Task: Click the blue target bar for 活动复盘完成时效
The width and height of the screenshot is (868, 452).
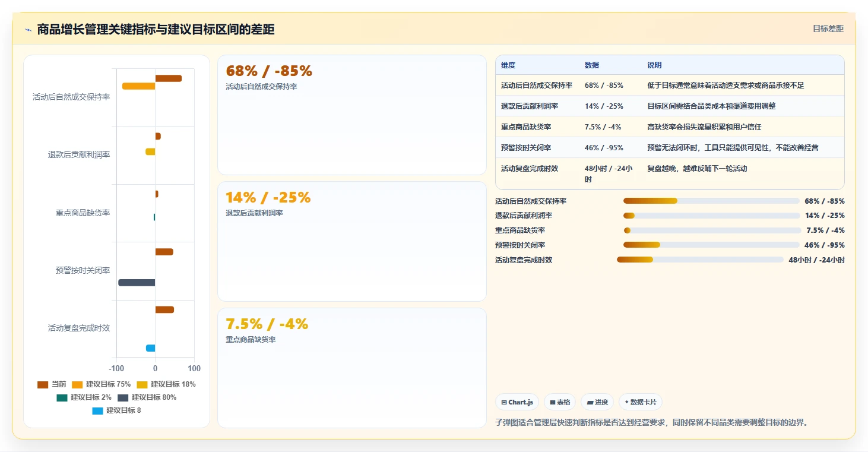Action: coord(151,348)
